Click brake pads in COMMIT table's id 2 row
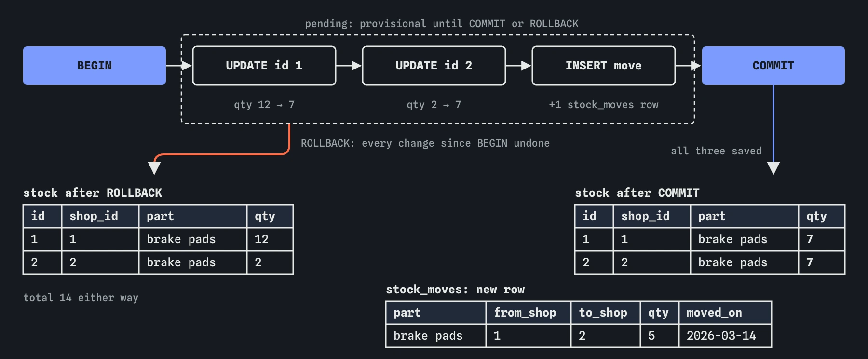868x359 pixels. (745, 262)
